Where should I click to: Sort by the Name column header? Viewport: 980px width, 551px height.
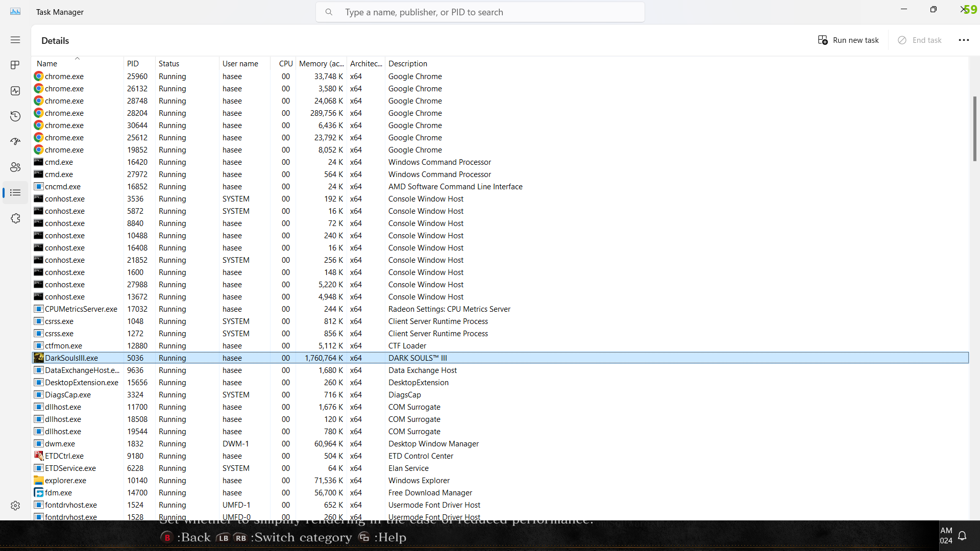47,64
